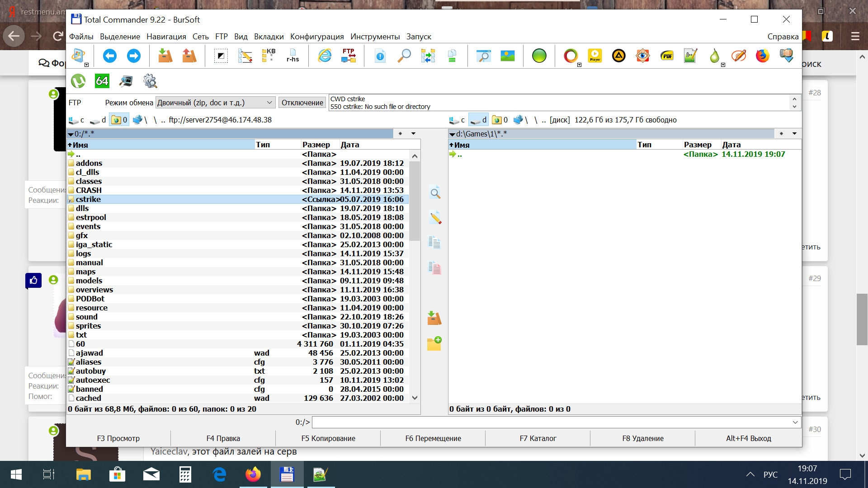Open the image viewer landscape icon
Viewport: 868px width, 488px height.
click(508, 56)
